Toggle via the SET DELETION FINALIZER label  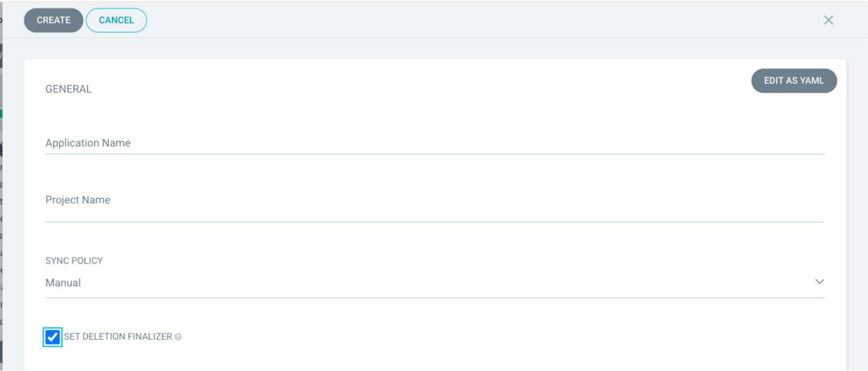tap(118, 337)
